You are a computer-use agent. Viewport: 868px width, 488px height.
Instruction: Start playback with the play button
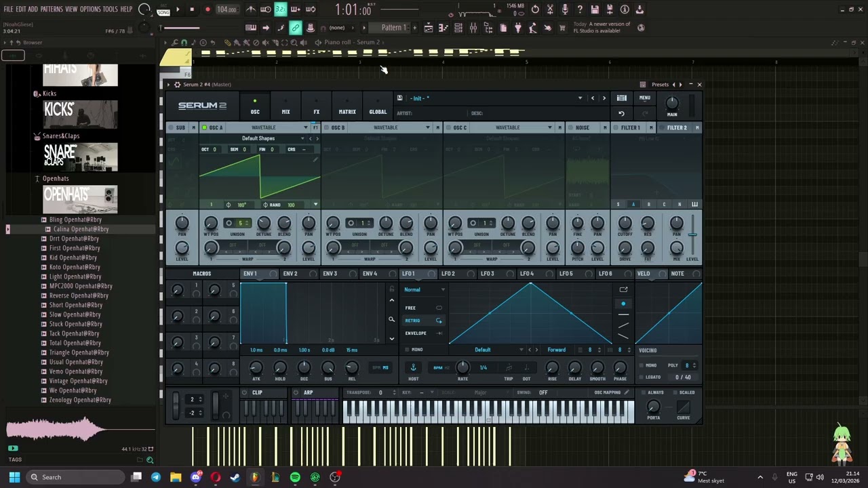point(178,9)
